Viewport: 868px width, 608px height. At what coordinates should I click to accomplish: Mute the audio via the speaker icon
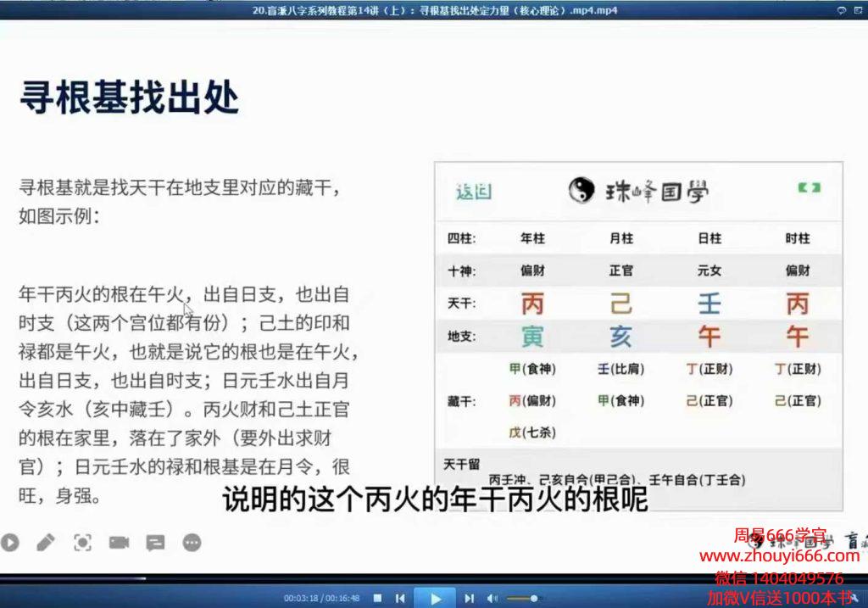point(493,598)
